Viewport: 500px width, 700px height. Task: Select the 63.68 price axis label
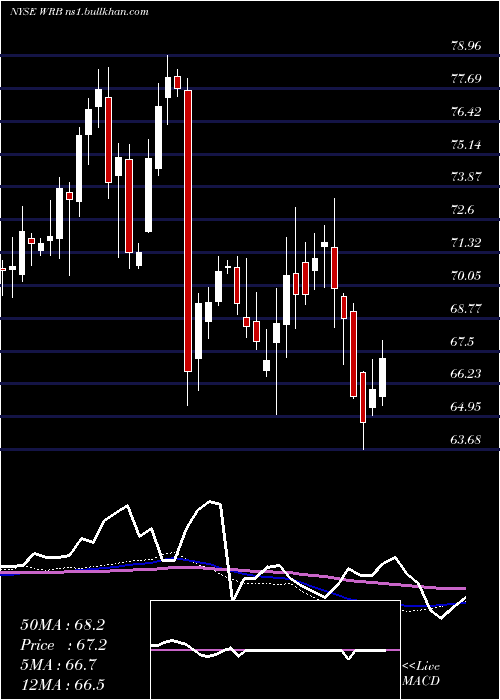click(466, 440)
